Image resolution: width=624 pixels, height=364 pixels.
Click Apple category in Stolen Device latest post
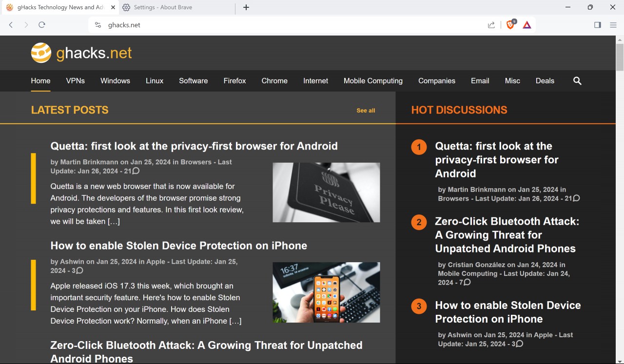coord(156,262)
